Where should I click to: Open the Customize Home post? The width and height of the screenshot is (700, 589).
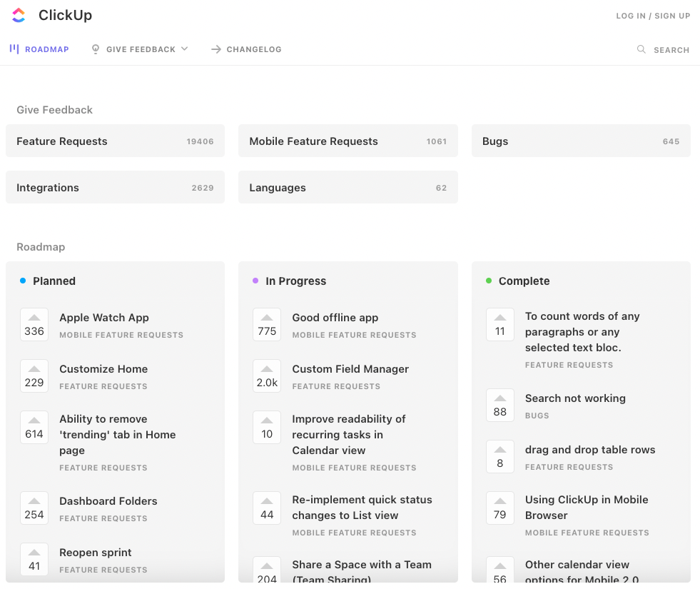tap(103, 369)
